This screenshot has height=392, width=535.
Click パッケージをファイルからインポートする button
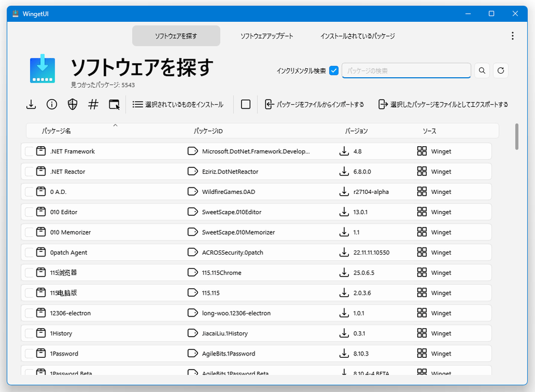[314, 104]
